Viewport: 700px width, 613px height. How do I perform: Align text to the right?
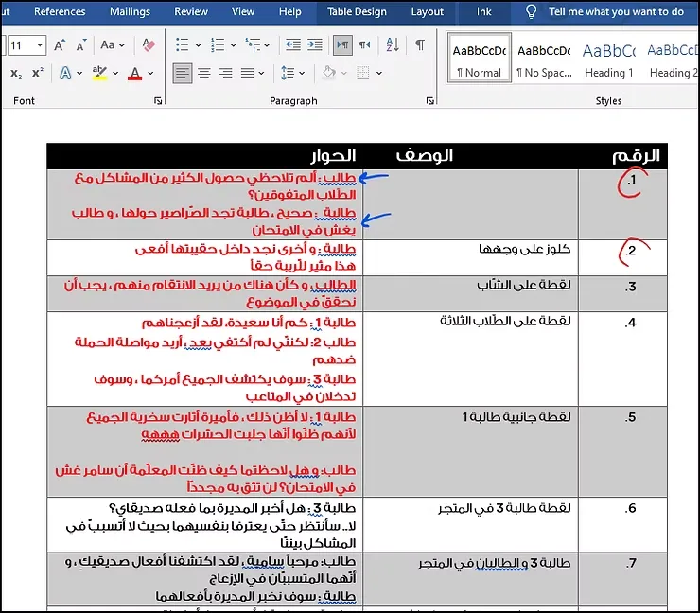pos(225,73)
